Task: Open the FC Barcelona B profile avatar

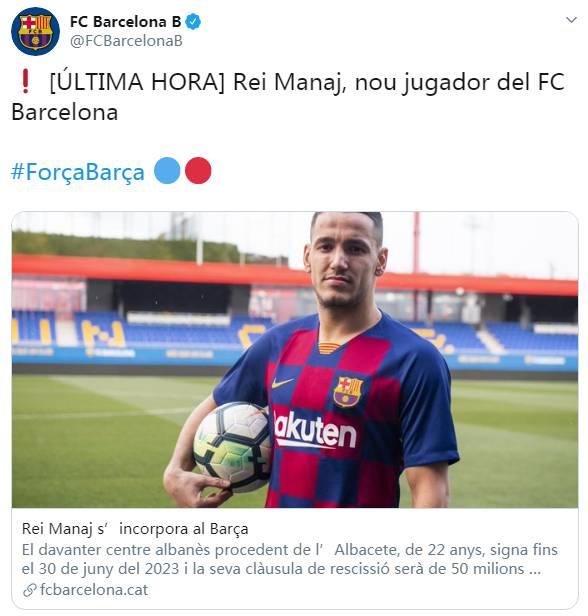Action: [35, 31]
